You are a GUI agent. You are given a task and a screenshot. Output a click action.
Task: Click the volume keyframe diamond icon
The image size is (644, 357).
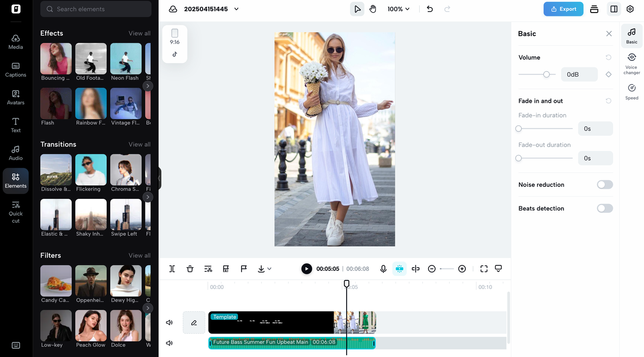[608, 75]
